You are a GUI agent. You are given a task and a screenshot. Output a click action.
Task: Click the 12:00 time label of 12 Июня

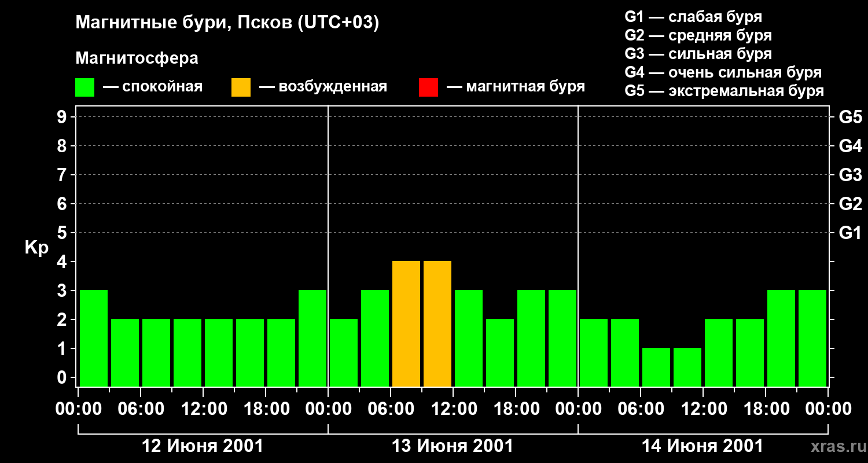pos(203,409)
